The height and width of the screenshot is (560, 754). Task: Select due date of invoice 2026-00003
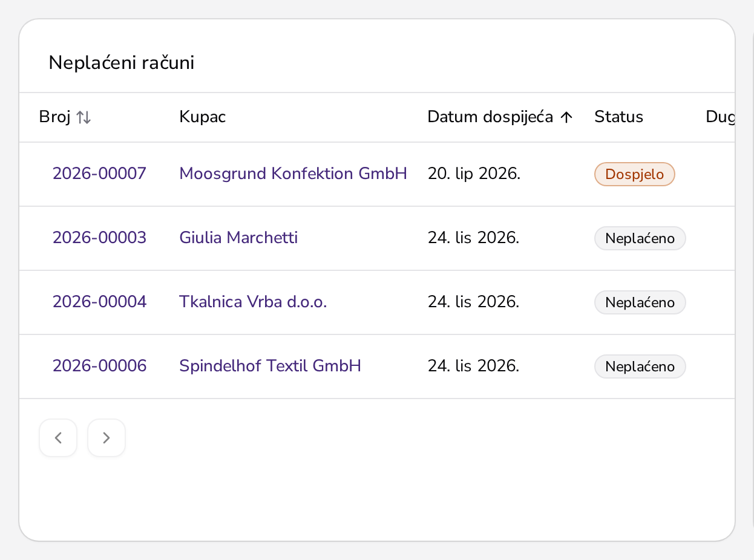click(474, 238)
